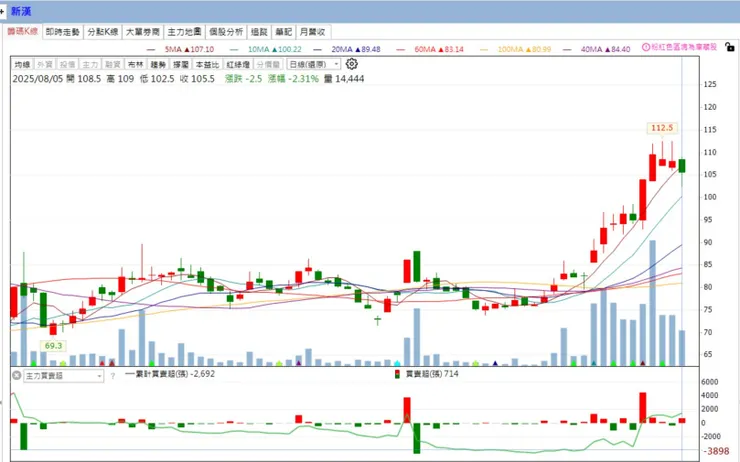740x462 pixels.
Task: Open the 日線(還原) period dropdown
Action: (x=313, y=64)
